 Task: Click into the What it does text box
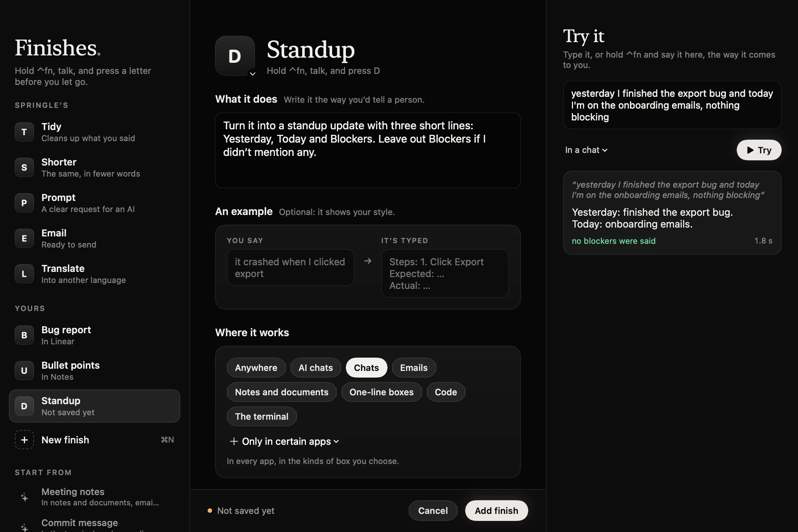(x=368, y=150)
